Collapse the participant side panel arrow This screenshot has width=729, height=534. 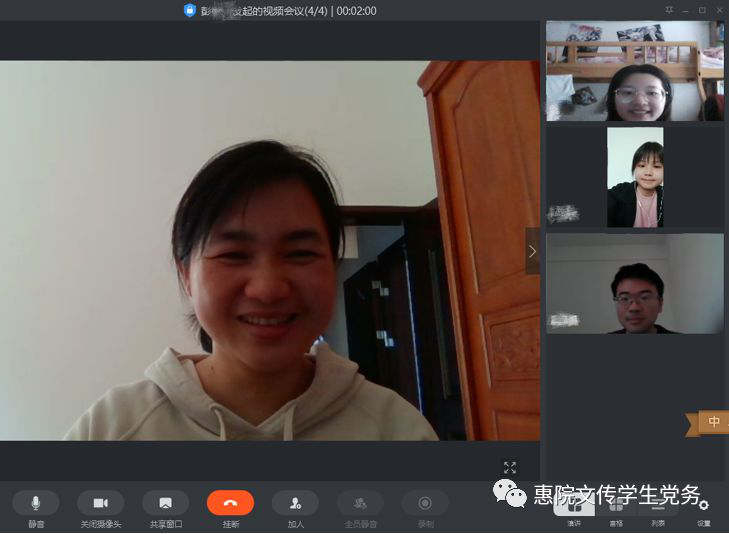532,251
